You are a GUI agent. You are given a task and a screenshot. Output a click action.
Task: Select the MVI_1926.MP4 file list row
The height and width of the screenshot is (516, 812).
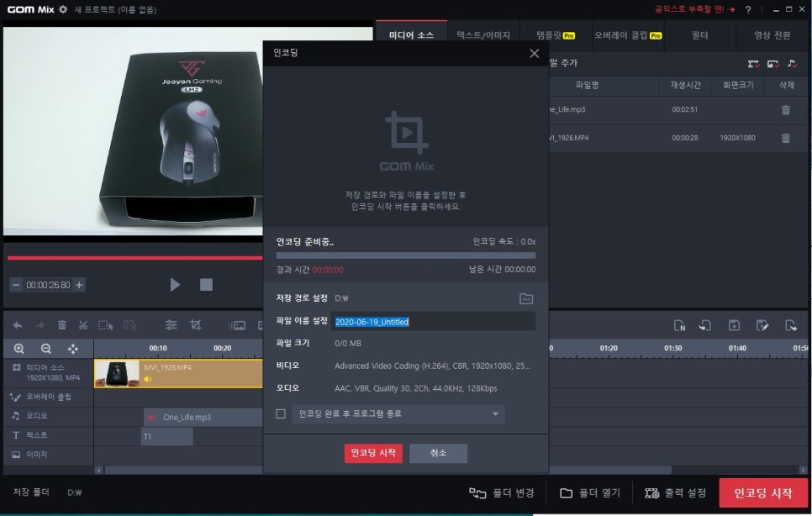point(678,138)
